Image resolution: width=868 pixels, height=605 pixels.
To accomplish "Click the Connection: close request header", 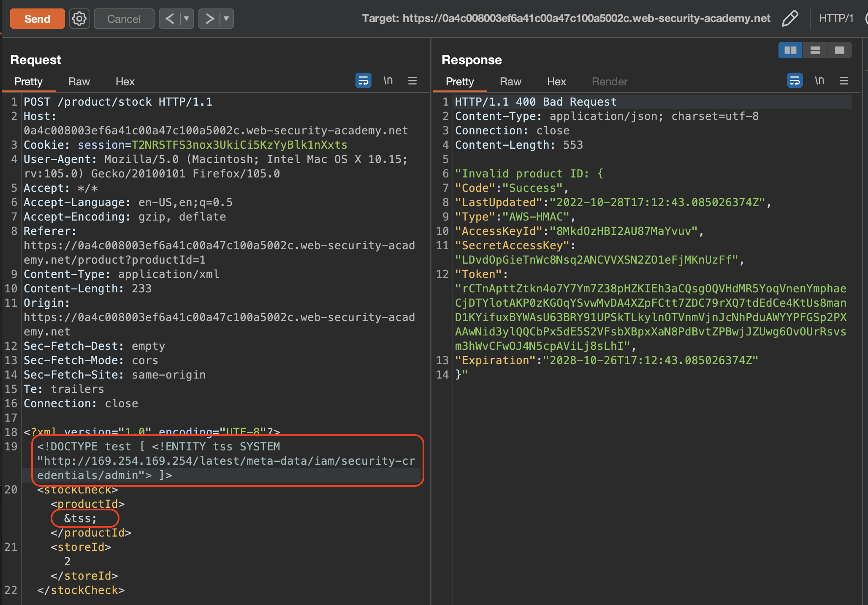I will click(81, 403).
